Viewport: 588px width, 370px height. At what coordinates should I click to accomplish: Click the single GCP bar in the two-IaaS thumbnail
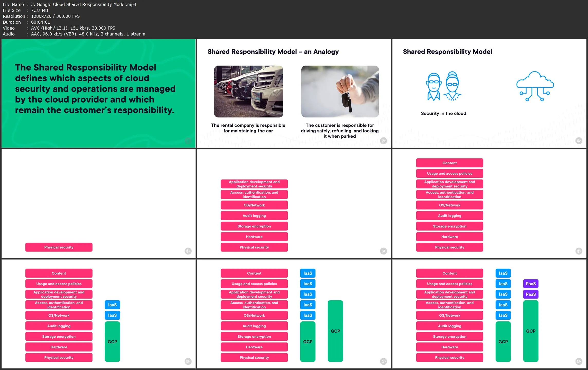112,341
